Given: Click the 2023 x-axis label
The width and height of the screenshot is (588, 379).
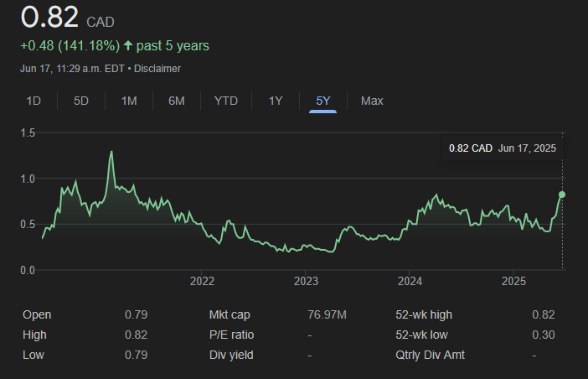Looking at the screenshot, I should click(306, 281).
